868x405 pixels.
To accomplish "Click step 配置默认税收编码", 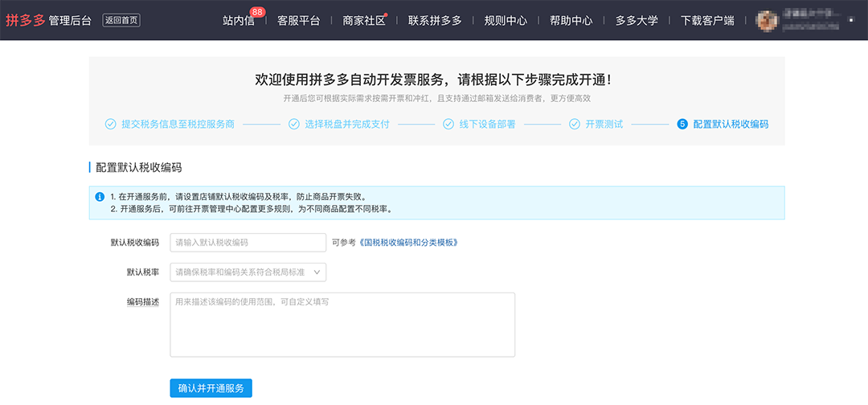I will pos(731,124).
